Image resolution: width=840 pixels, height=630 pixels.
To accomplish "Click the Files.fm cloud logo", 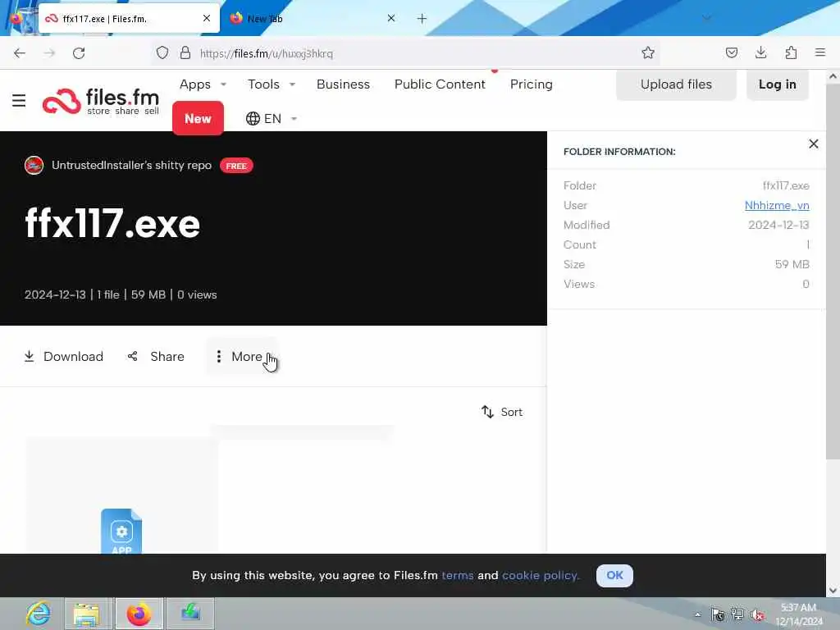I will click(x=101, y=101).
